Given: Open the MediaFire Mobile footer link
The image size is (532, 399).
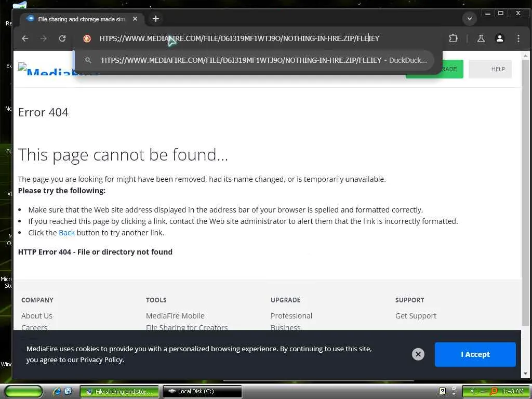Looking at the screenshot, I should tap(175, 316).
